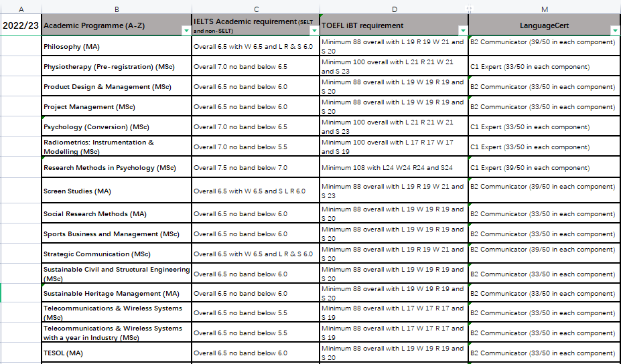This screenshot has height=364, width=621.
Task: Select the column C header
Action: [256, 9]
